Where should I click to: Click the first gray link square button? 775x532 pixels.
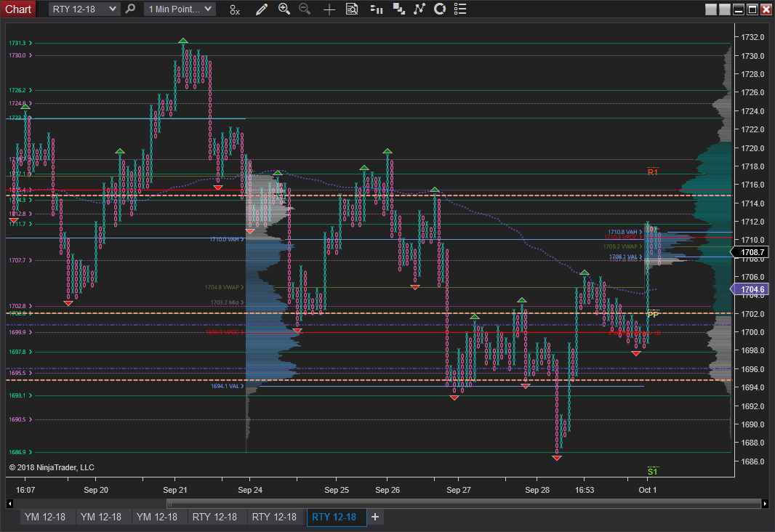pos(711,9)
